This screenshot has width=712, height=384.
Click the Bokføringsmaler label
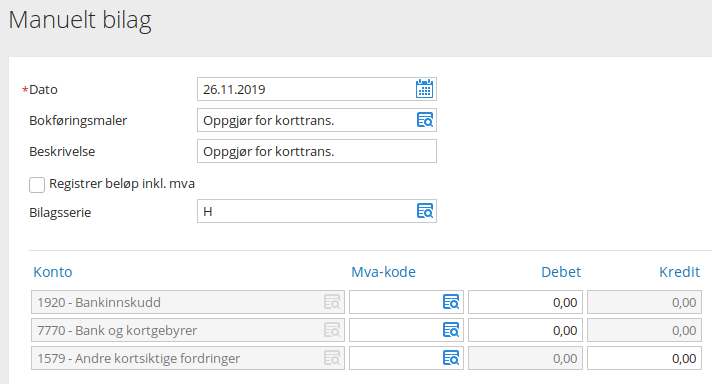pos(78,121)
